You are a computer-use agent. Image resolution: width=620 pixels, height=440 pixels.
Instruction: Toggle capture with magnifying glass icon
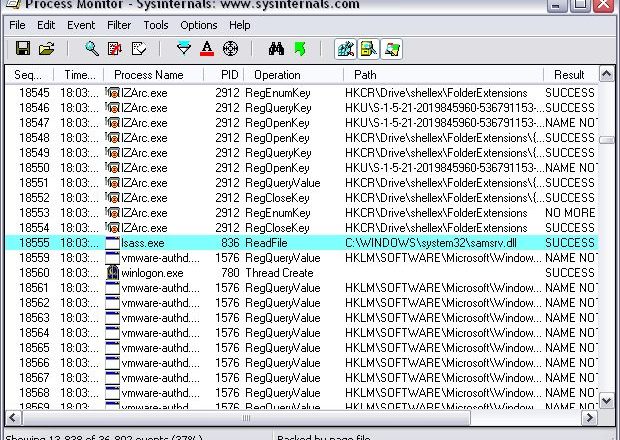(92, 49)
